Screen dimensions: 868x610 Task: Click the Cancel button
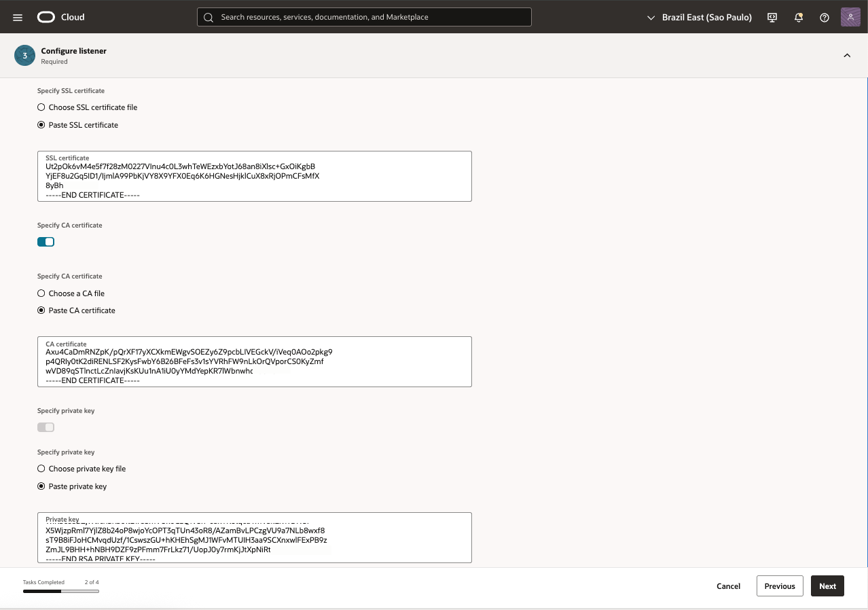tap(728, 586)
